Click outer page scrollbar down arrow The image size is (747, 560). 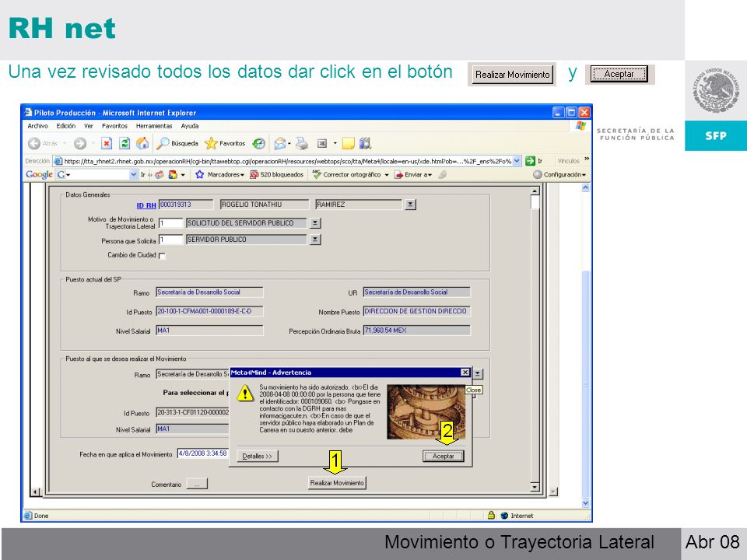[585, 503]
